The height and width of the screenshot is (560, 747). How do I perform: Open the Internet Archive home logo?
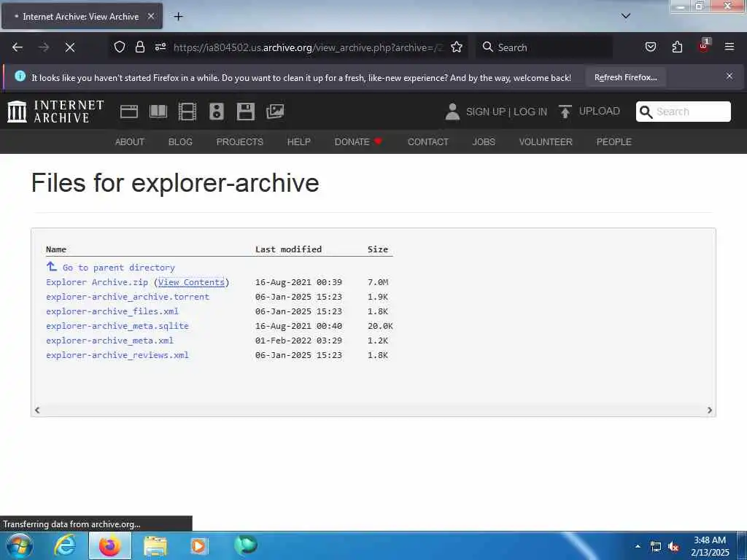point(55,112)
